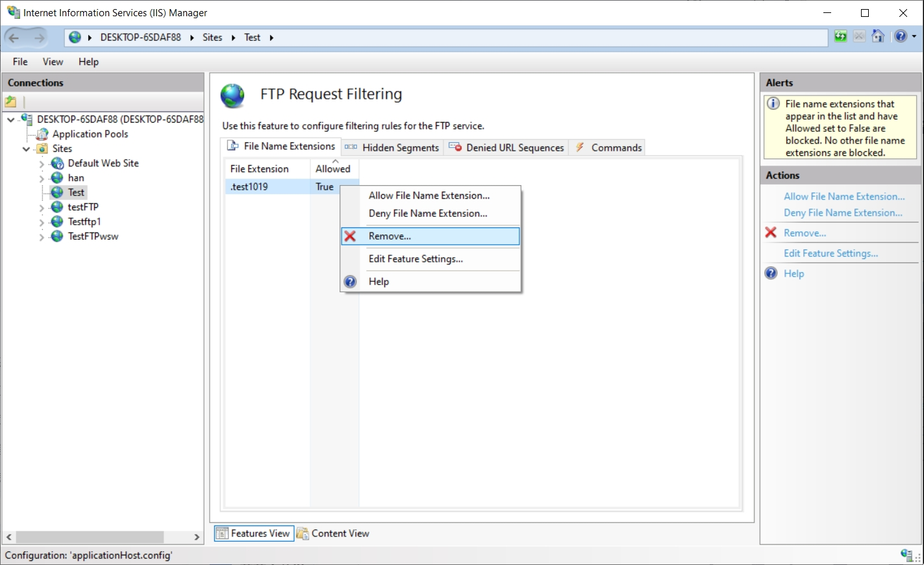This screenshot has width=924, height=565.
Task: Click the Connections horizontal scrollbar thumb
Action: pyautogui.click(x=90, y=537)
